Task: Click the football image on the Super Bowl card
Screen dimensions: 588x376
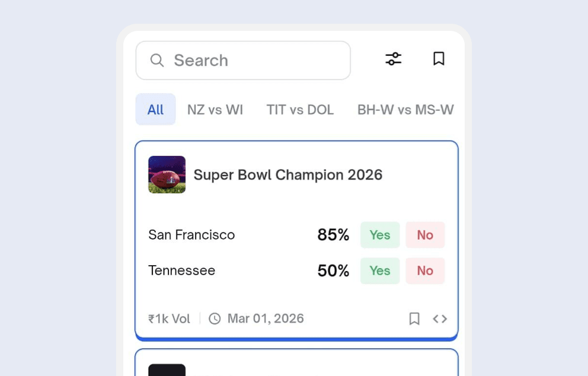Action: coord(167,174)
